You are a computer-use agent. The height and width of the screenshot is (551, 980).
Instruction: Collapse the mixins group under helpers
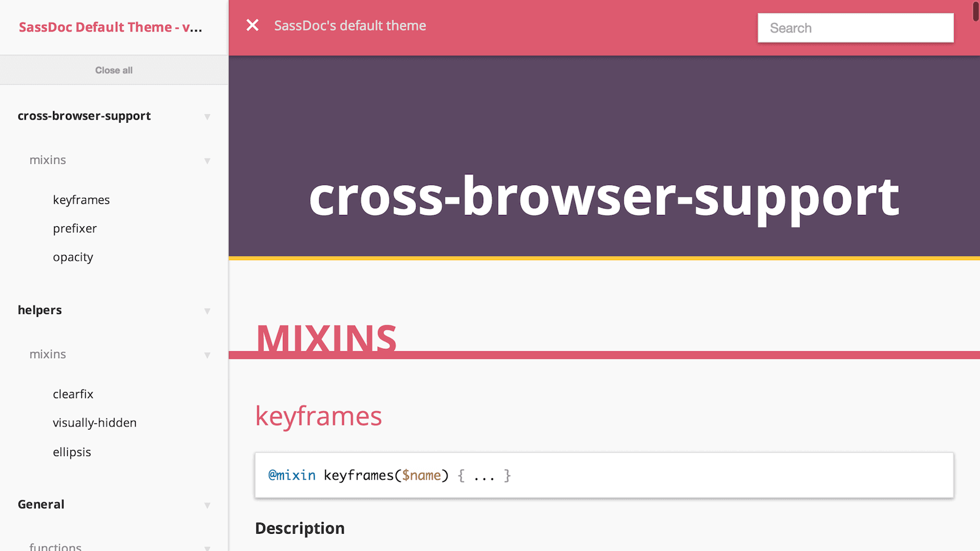click(207, 355)
